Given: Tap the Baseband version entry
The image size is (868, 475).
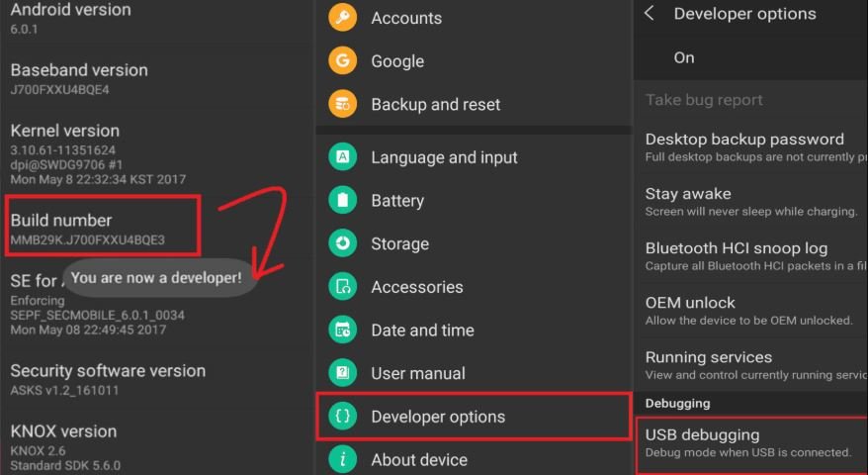Looking at the screenshot, I should pos(156,79).
